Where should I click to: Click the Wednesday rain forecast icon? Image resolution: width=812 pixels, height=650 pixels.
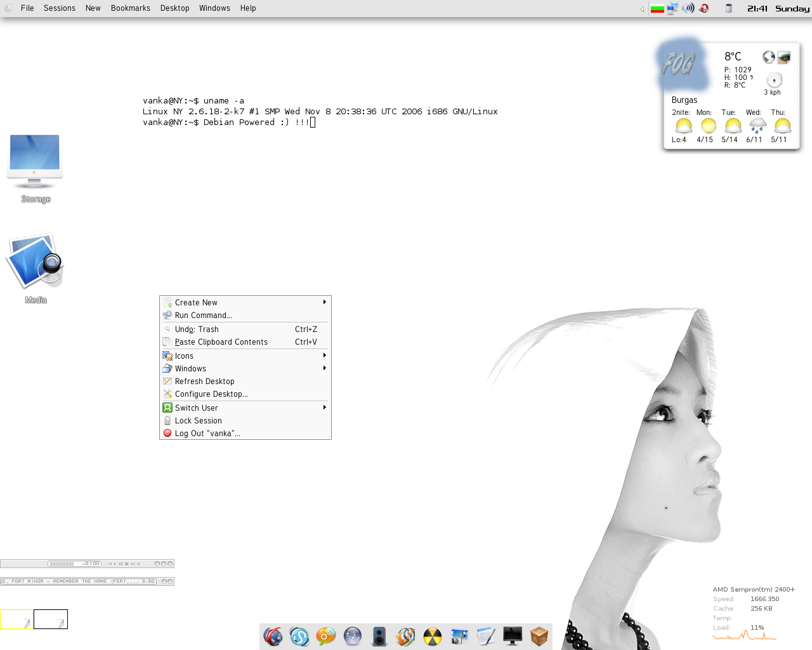757,126
